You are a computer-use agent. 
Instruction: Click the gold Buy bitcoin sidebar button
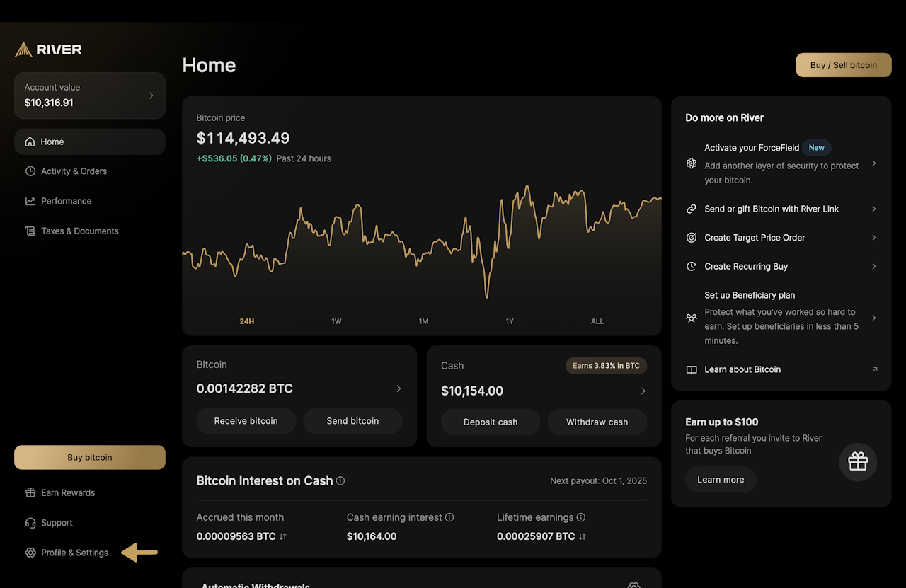click(x=90, y=457)
